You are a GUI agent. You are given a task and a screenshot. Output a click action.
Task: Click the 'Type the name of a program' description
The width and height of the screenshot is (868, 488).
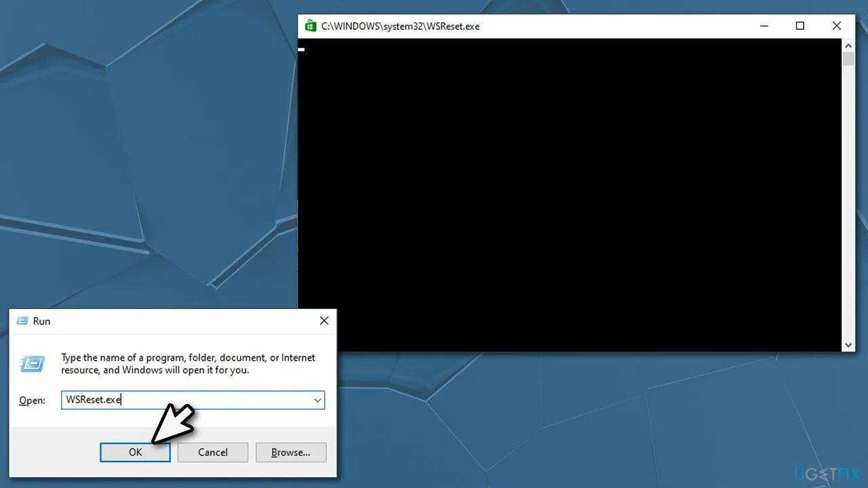point(189,364)
